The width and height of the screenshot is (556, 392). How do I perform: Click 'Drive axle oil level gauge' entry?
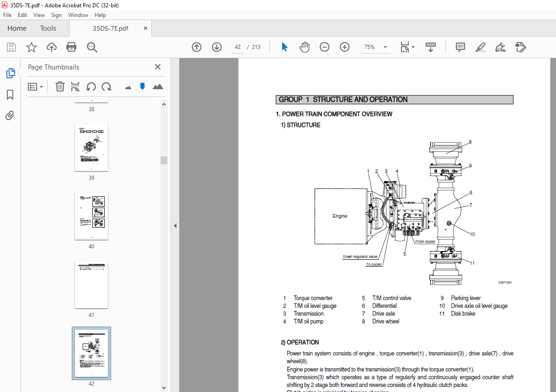[479, 306]
